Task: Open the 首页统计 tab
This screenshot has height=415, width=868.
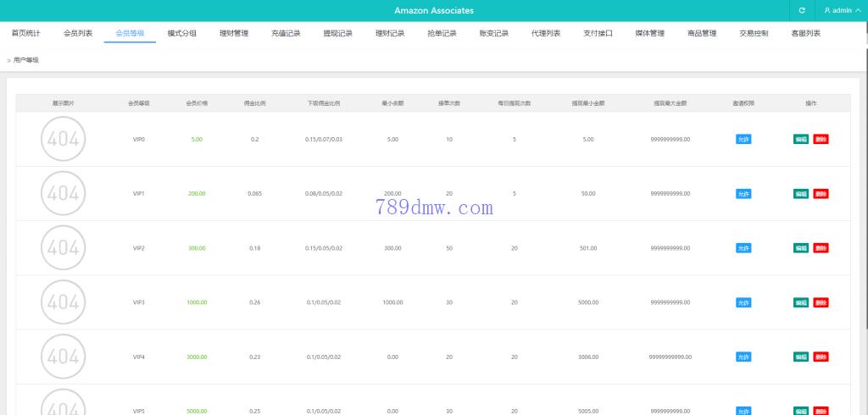Action: pos(25,34)
